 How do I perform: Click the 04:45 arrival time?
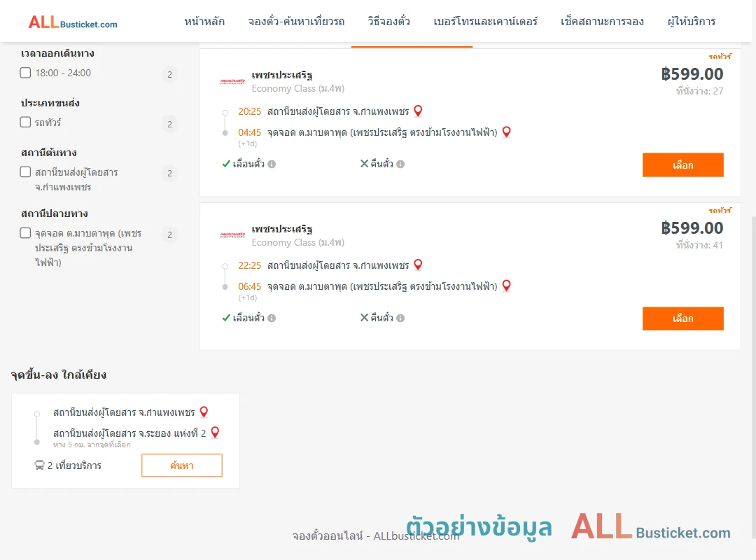click(249, 132)
